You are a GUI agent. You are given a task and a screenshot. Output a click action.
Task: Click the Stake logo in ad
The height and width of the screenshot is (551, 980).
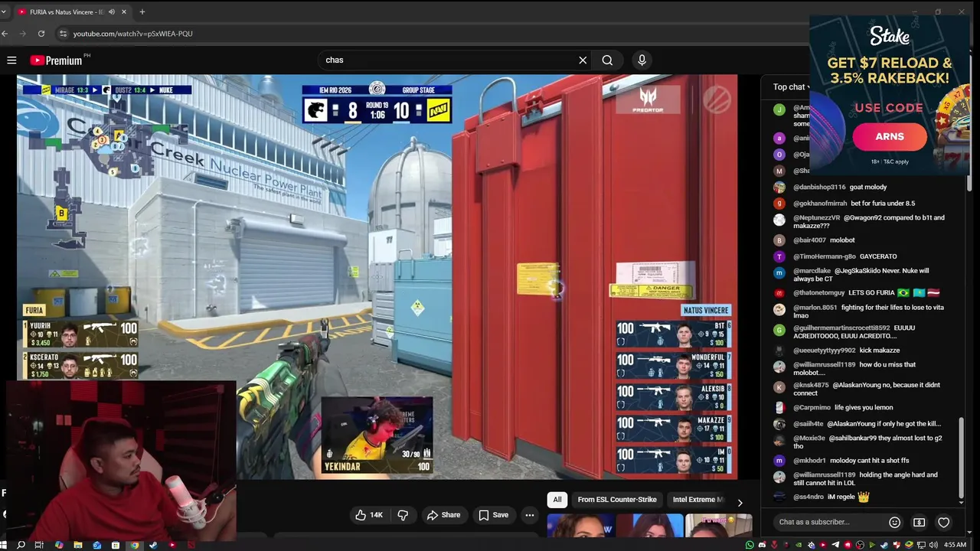(x=890, y=35)
